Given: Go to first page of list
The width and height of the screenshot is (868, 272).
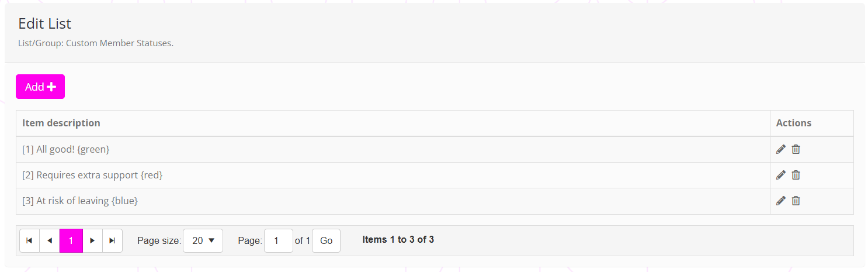Looking at the screenshot, I should (x=29, y=240).
